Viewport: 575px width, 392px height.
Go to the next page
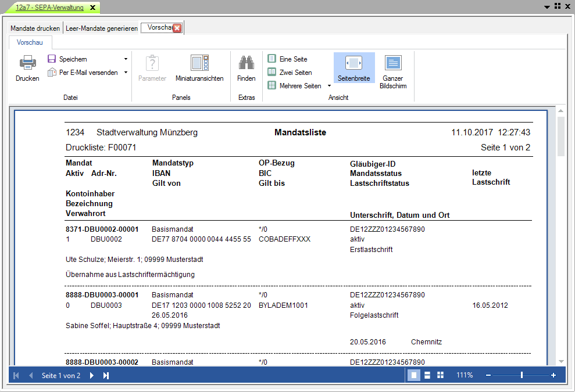92,376
